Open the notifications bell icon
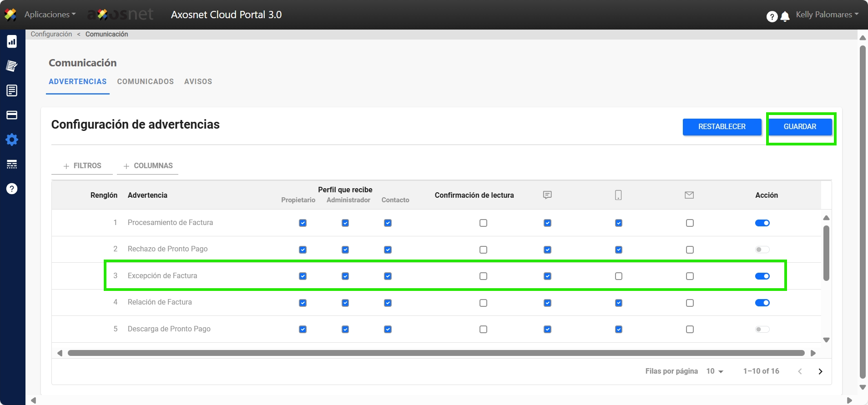This screenshot has height=405, width=868. coord(785,17)
